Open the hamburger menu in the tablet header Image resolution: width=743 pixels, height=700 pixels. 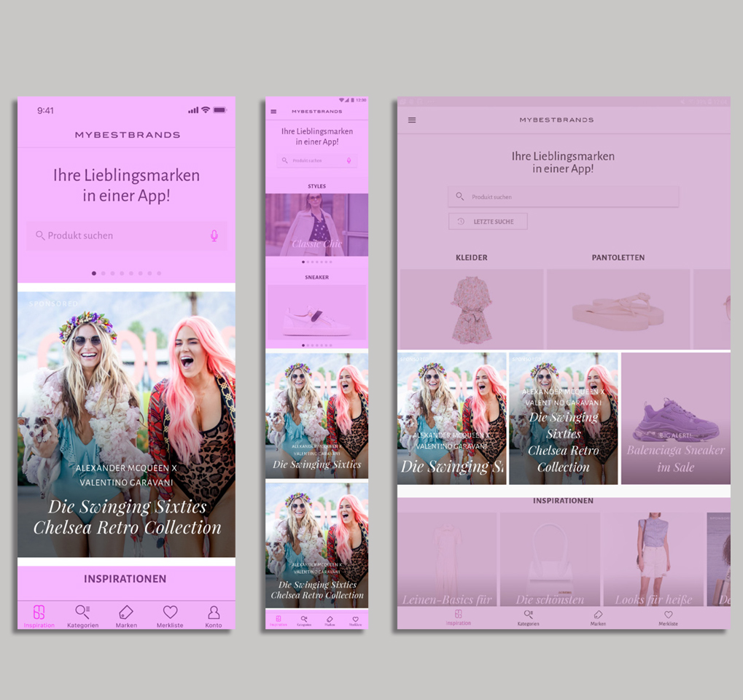(412, 120)
